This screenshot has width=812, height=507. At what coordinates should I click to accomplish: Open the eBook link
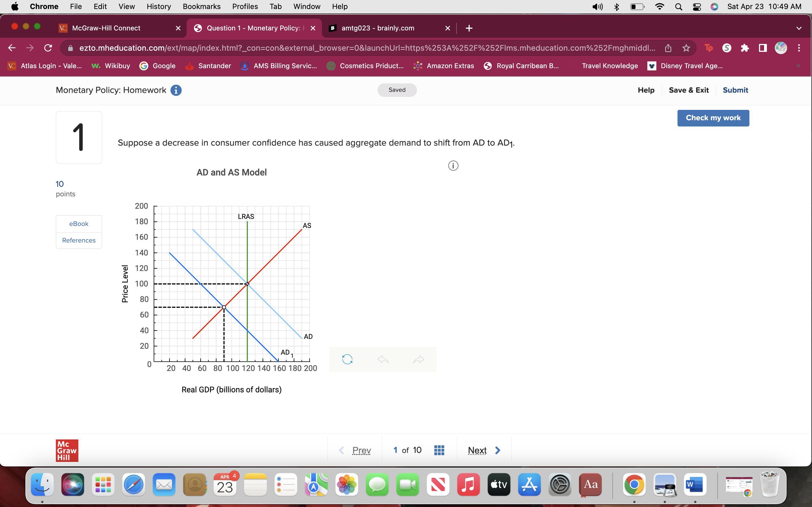click(x=78, y=224)
